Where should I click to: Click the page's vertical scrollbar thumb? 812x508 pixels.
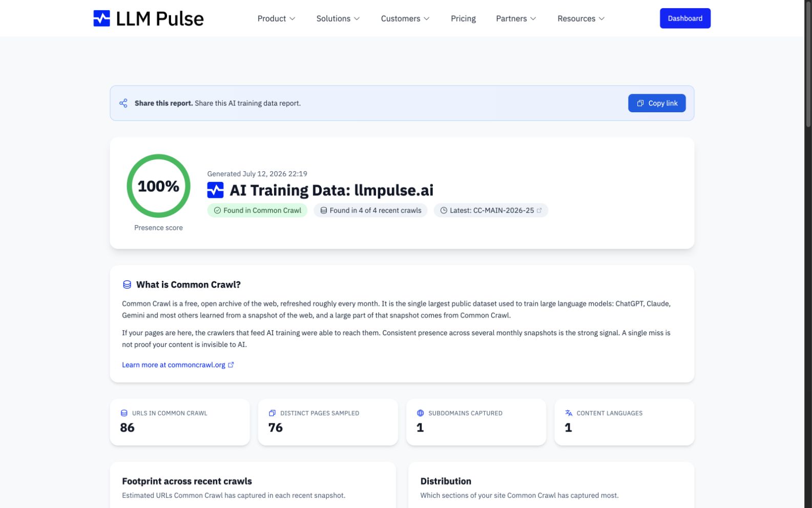tap(808, 64)
